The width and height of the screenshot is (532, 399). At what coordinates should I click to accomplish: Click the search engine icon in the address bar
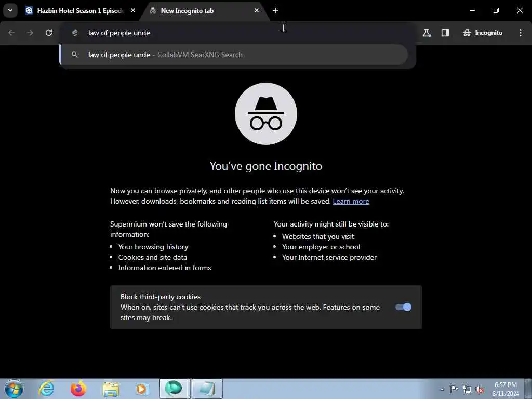(75, 33)
